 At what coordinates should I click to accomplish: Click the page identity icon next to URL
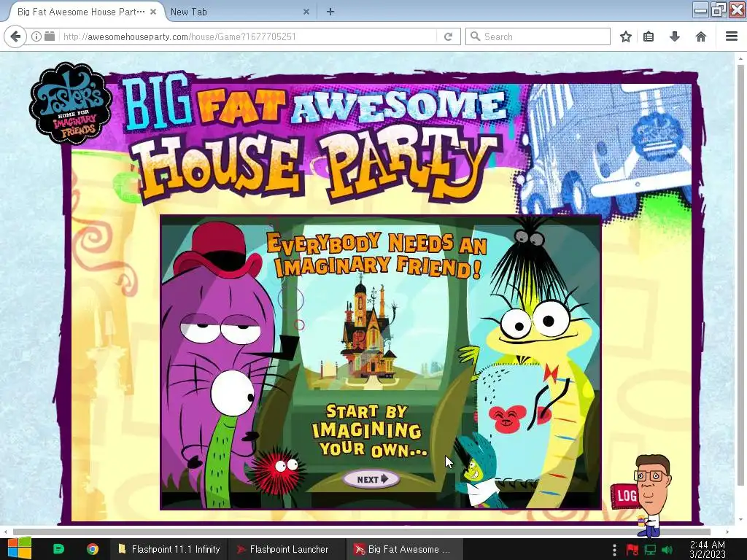(x=50, y=36)
